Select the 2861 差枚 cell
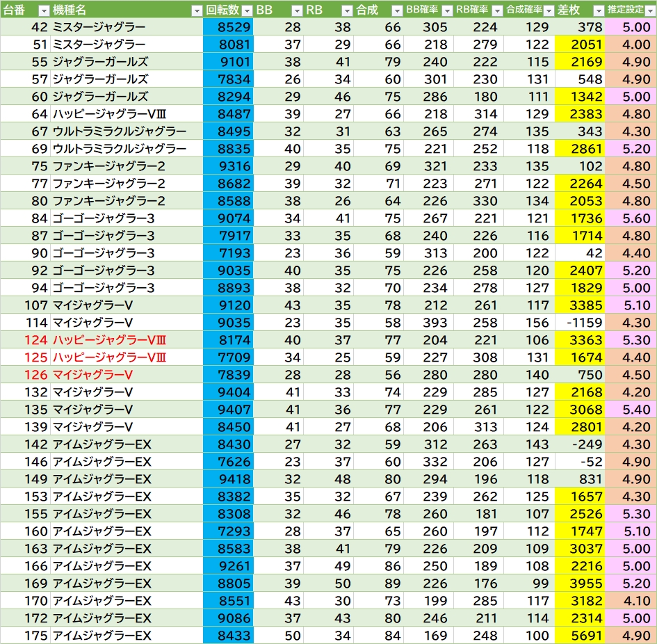657x644 pixels. point(580,149)
